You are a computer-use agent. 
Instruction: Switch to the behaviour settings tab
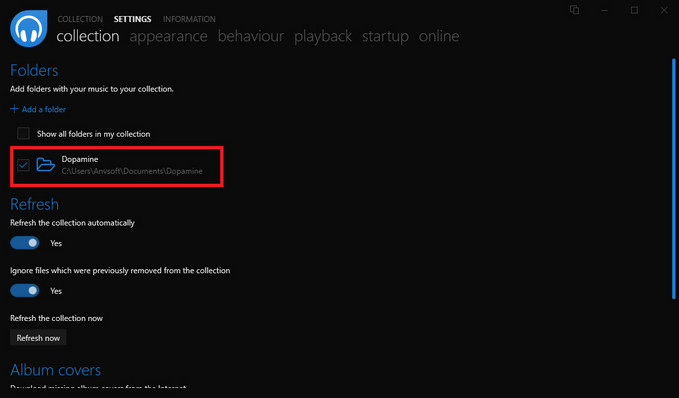(251, 36)
